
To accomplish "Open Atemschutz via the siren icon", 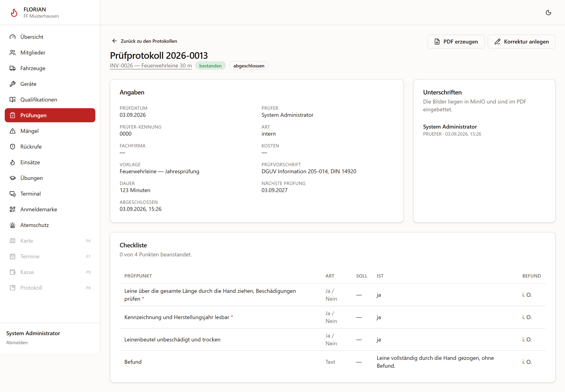I will [x=13, y=225].
